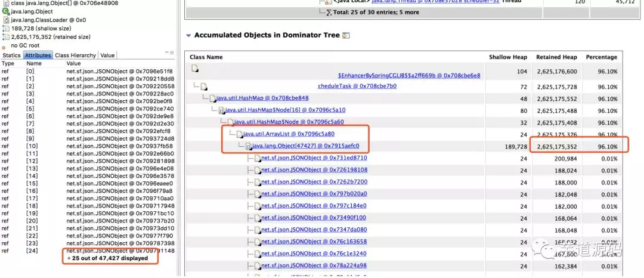Click the class icon beside java.lang.Object[] @ 0x706e48908
The height and width of the screenshot is (278, 644).
[5, 3]
